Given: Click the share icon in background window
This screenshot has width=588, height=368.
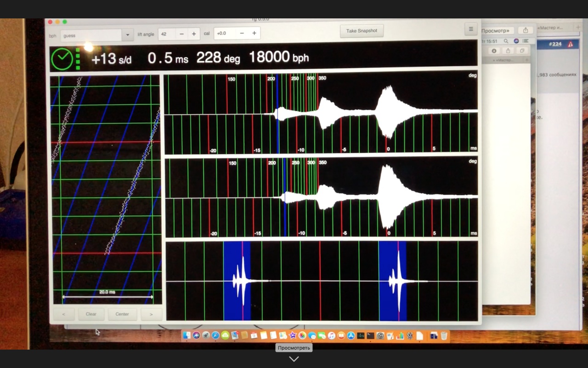Looking at the screenshot, I should pos(526,30).
